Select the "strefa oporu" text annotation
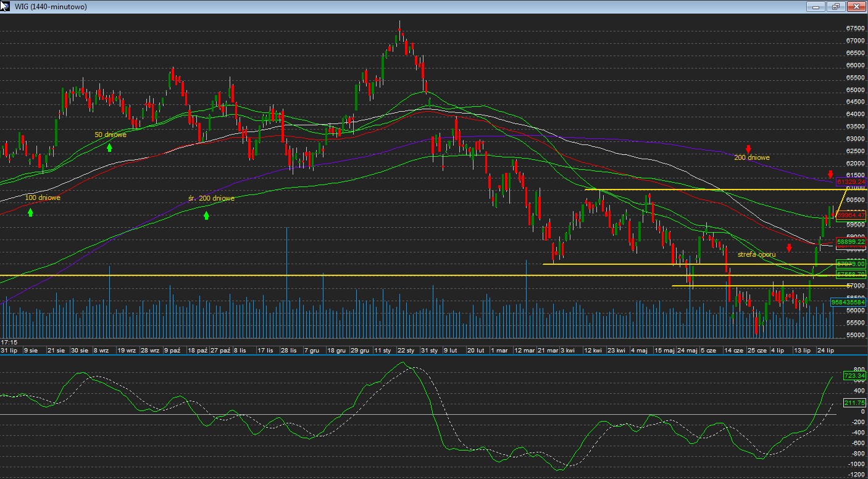Image resolution: width=868 pixels, height=479 pixels. pyautogui.click(x=756, y=254)
